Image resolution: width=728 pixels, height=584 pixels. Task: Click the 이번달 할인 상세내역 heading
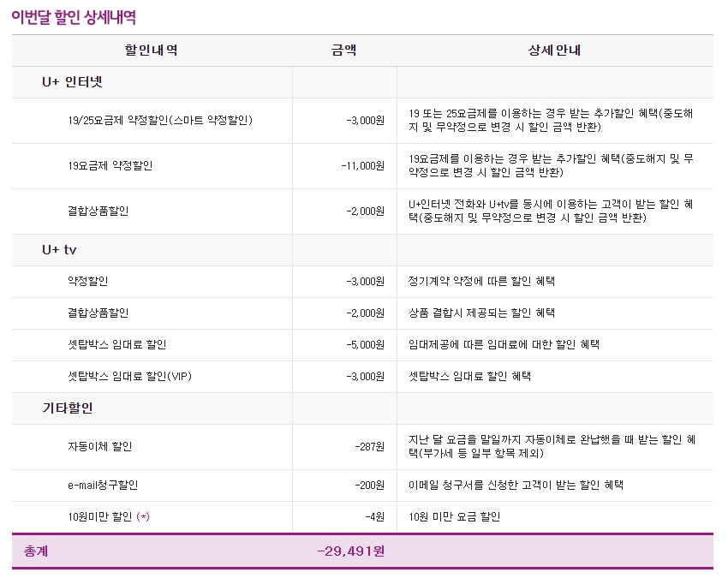[x=74, y=17]
